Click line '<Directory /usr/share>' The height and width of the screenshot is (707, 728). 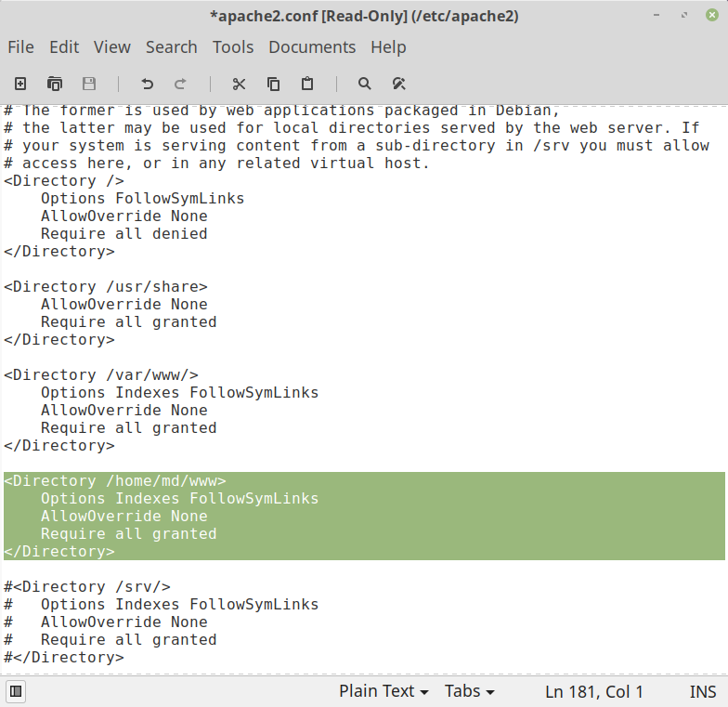pos(106,286)
